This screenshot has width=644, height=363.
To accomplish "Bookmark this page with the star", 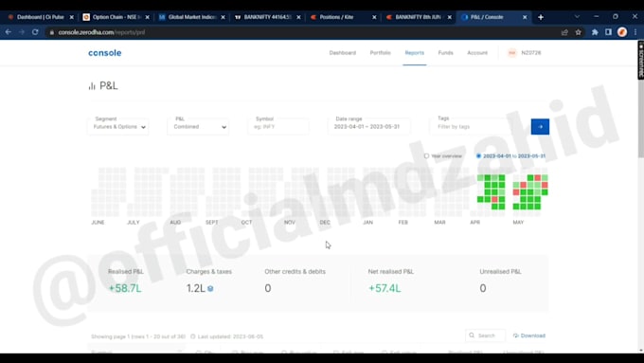I will click(x=579, y=32).
